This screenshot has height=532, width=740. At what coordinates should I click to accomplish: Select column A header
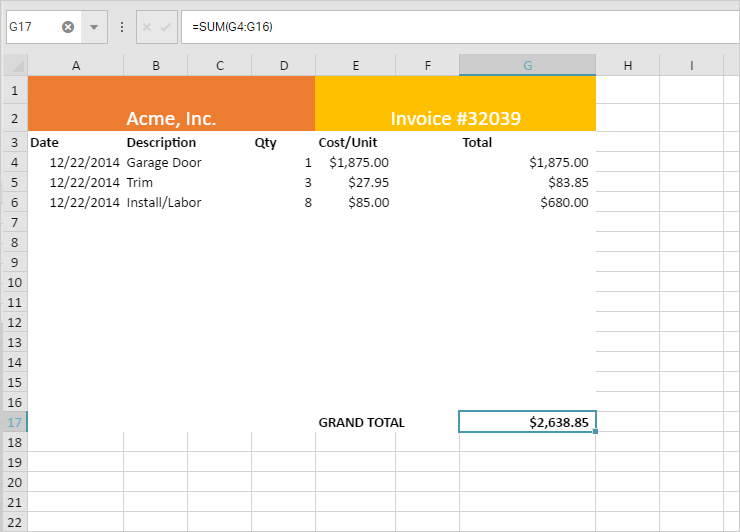click(76, 65)
